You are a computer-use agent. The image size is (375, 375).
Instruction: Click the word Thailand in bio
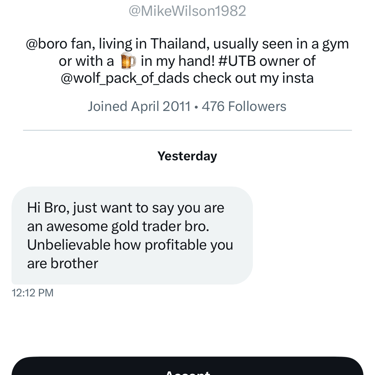pos(180,44)
